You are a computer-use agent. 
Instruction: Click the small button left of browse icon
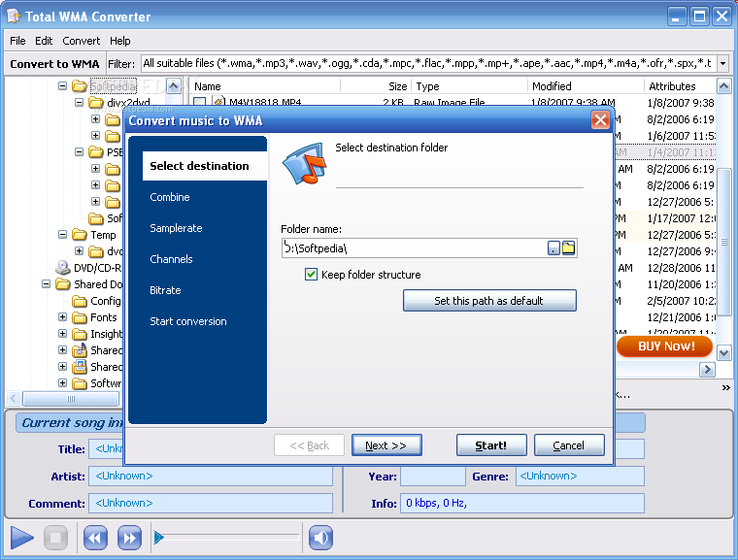(x=553, y=248)
